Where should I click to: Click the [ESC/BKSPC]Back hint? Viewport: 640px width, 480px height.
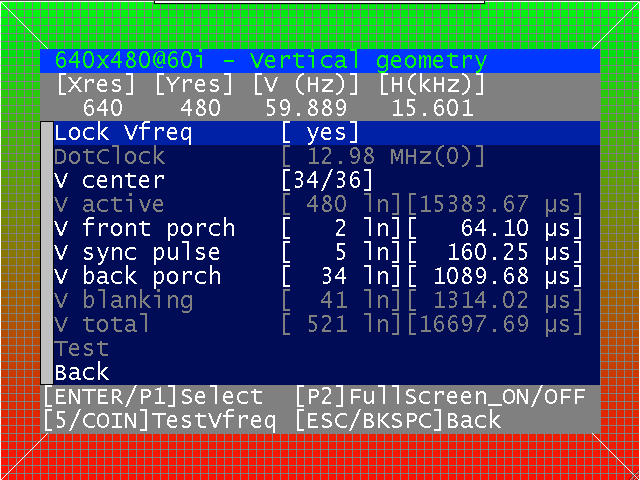click(x=398, y=421)
